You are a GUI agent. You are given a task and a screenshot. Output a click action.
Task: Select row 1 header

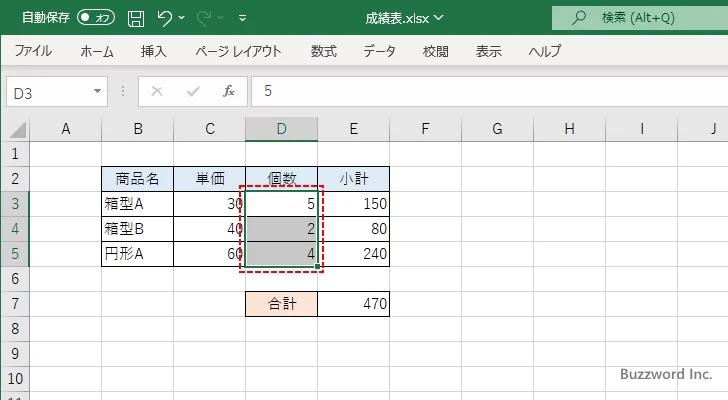pos(15,154)
